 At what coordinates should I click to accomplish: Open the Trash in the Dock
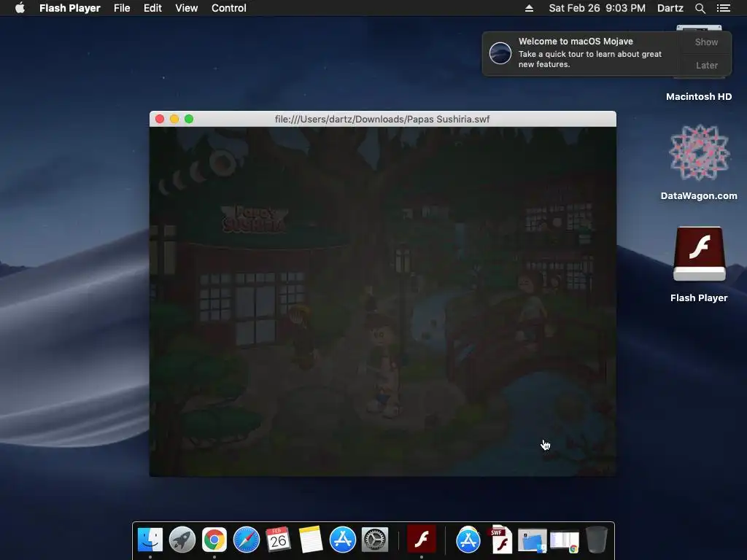click(x=597, y=540)
